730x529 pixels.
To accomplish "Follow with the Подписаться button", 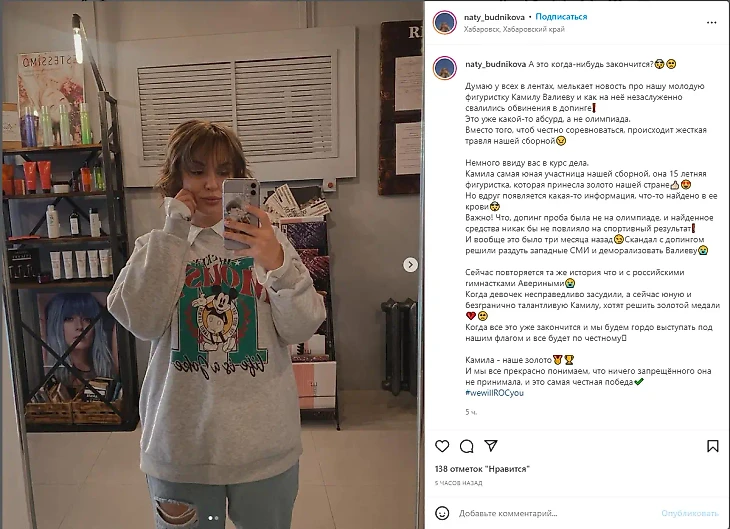I will click(x=561, y=17).
